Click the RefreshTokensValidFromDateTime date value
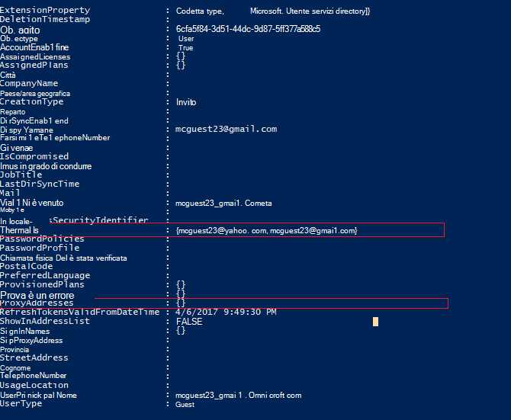Viewport: 511px width, 420px height. [x=226, y=312]
